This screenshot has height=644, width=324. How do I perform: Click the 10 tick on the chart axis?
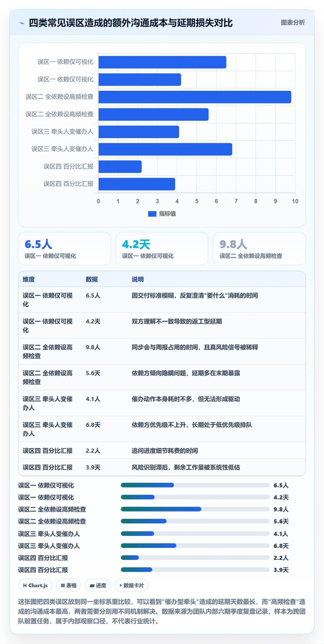coord(295,201)
